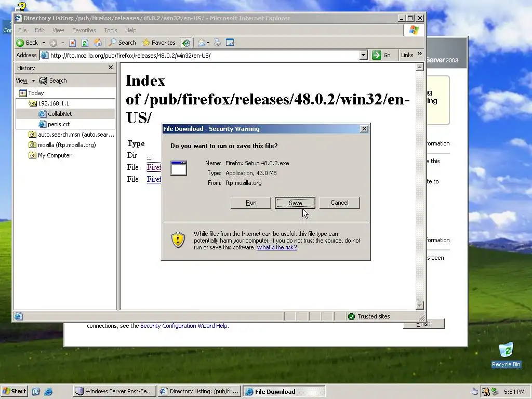Click the second Firefox file link

[154, 179]
